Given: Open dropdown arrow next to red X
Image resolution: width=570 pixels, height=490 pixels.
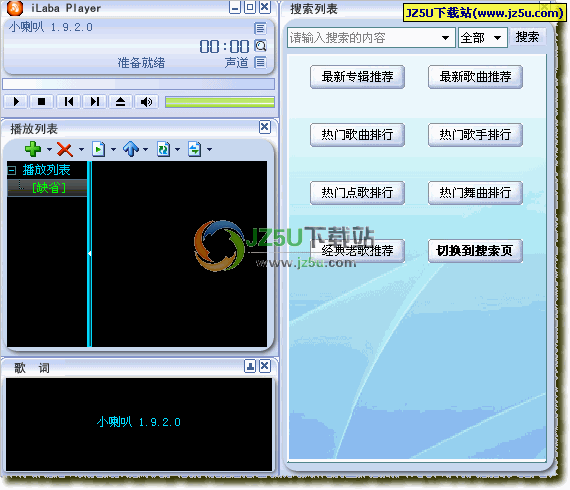Looking at the screenshot, I should [x=81, y=149].
